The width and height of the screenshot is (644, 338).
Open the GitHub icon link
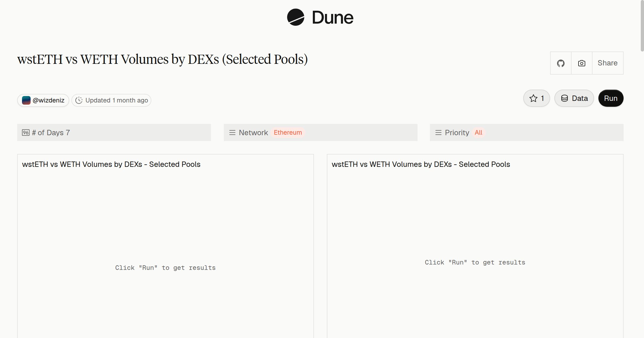click(561, 63)
